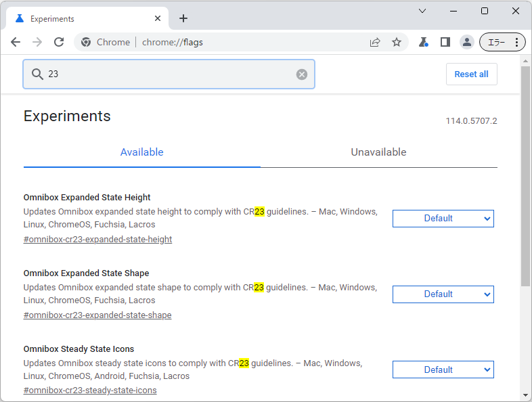Click the Experiments page heading

tap(67, 116)
